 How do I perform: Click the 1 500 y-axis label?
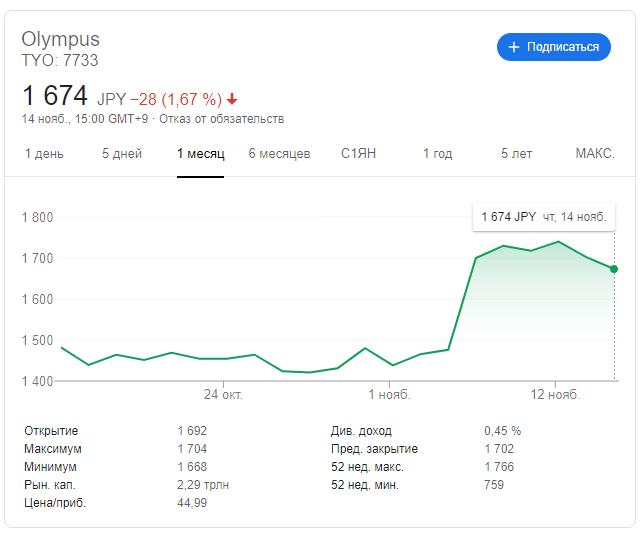tap(37, 340)
